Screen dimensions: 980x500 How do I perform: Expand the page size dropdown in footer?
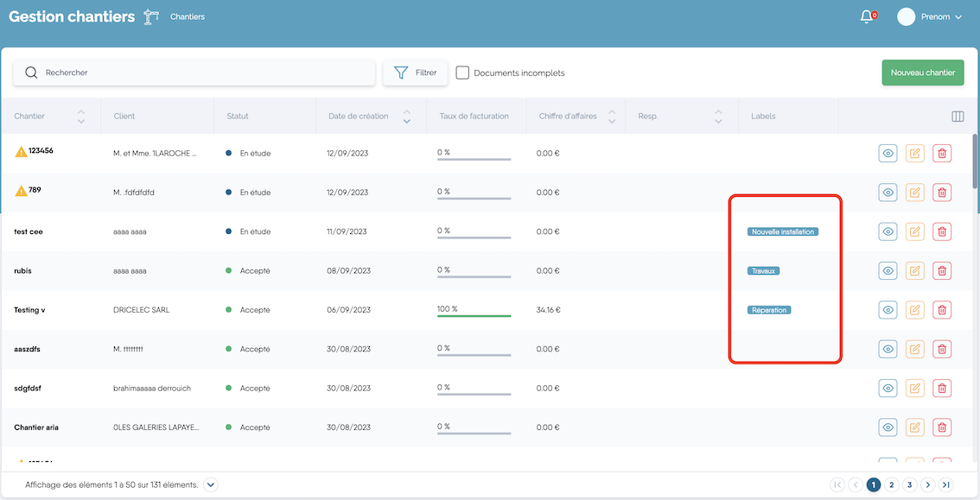pyautogui.click(x=211, y=484)
